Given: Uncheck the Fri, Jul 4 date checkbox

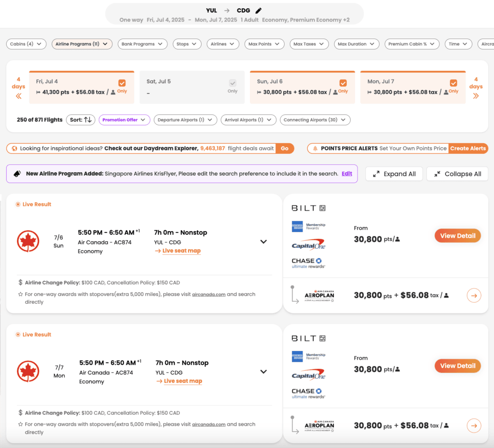Looking at the screenshot, I should (x=122, y=83).
